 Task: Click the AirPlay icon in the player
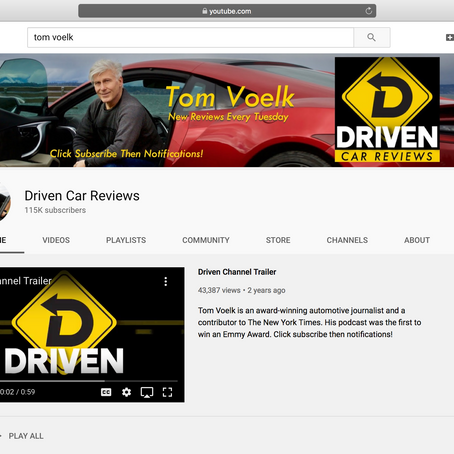pos(147,392)
